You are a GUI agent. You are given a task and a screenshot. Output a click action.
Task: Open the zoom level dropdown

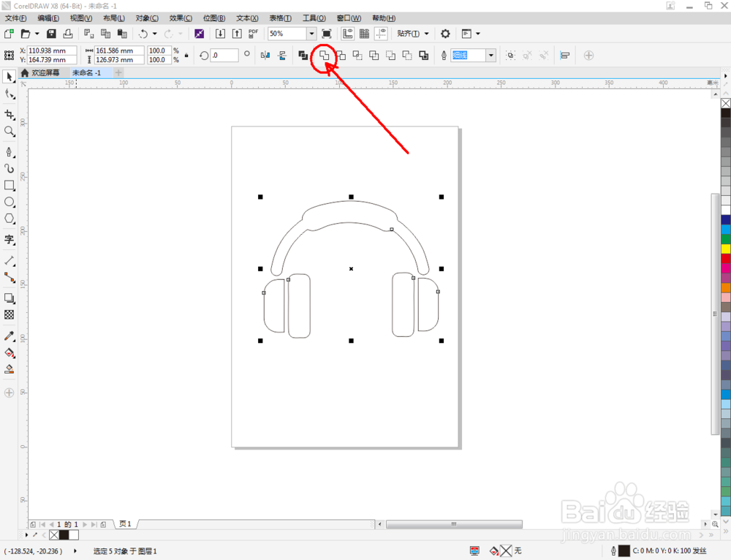pos(311,34)
